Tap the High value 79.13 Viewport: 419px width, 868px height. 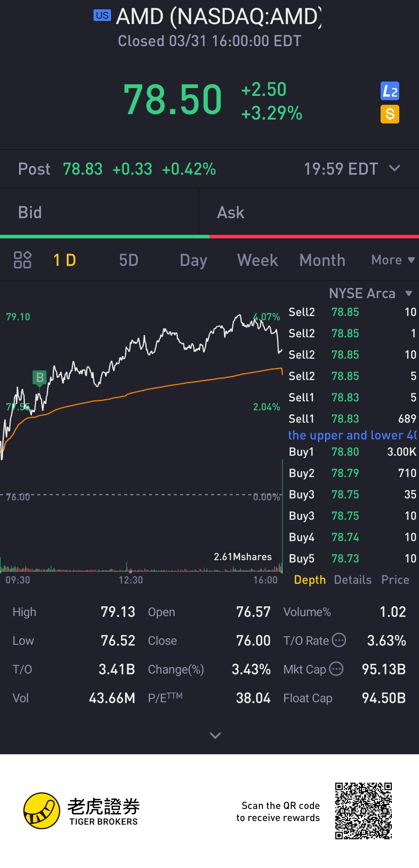[118, 612]
